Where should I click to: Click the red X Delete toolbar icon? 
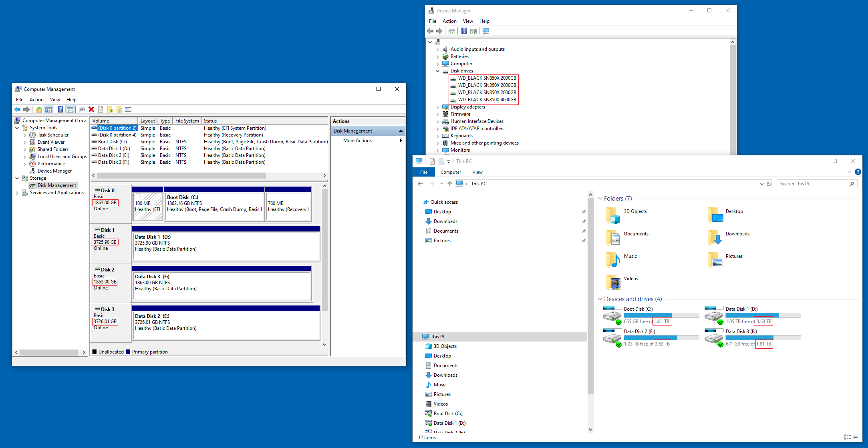tap(91, 109)
